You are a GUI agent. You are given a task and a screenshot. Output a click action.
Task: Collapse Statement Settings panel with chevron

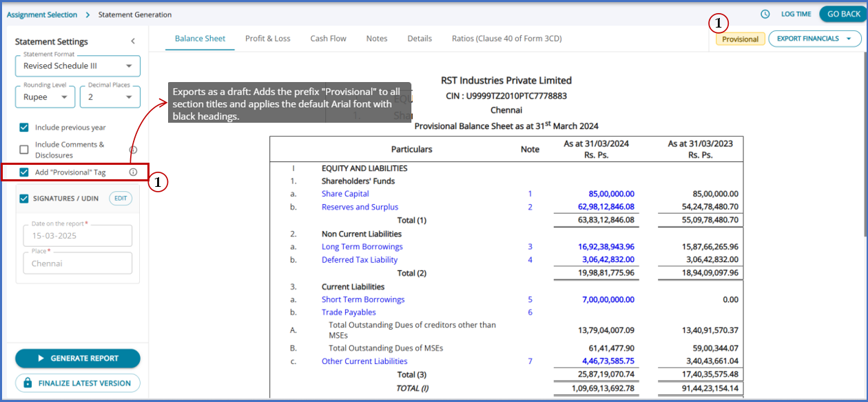(133, 41)
